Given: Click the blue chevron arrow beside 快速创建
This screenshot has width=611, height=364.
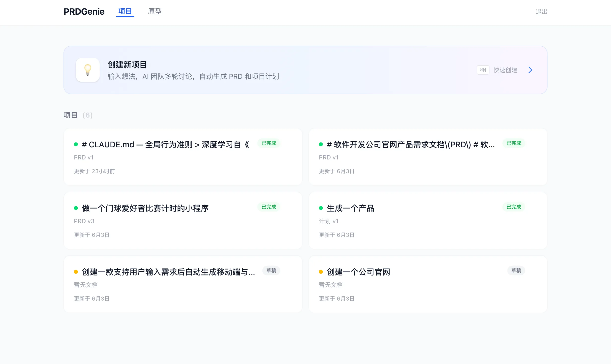Looking at the screenshot, I should coord(530,70).
